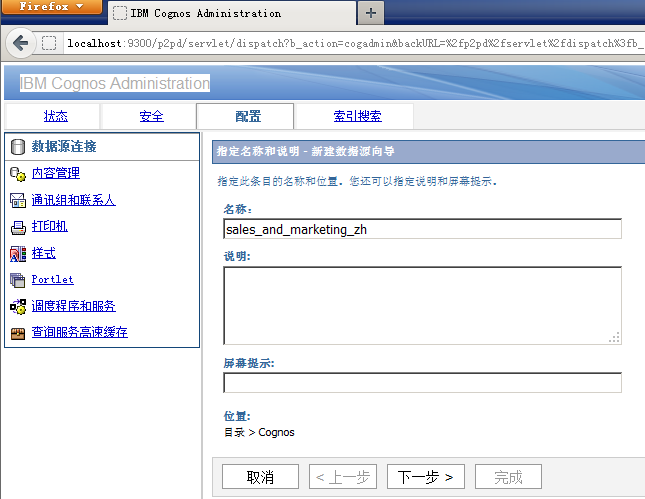Image resolution: width=645 pixels, height=499 pixels.
Task: Click the query service cache chest icon
Action: pos(18,333)
